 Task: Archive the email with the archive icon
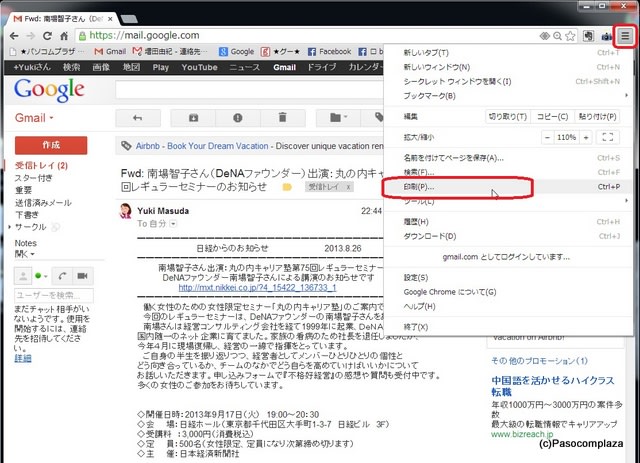pyautogui.click(x=193, y=118)
